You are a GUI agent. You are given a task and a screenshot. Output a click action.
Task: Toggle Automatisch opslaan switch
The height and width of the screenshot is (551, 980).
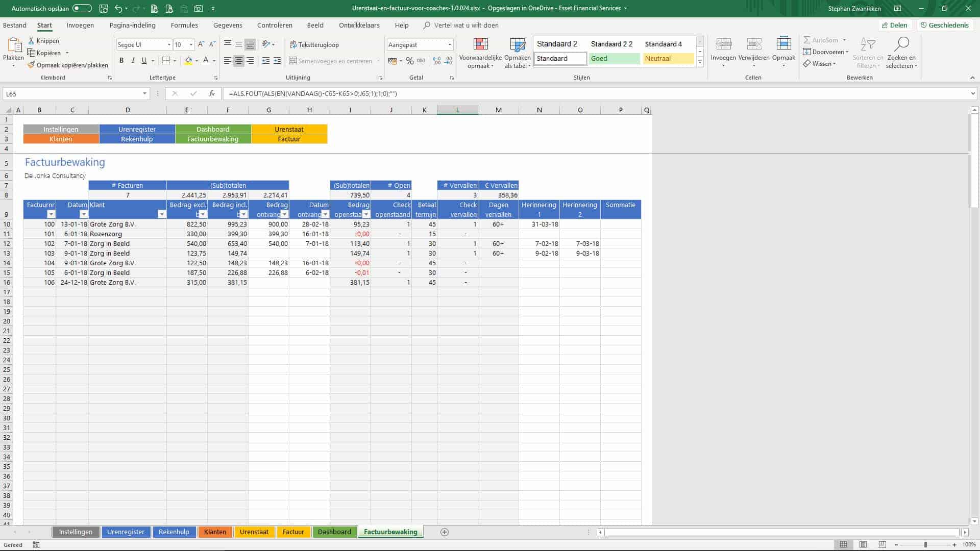point(82,8)
